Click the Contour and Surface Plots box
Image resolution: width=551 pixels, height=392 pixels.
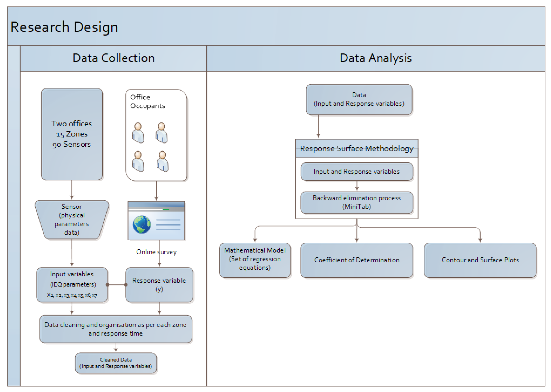(x=480, y=260)
